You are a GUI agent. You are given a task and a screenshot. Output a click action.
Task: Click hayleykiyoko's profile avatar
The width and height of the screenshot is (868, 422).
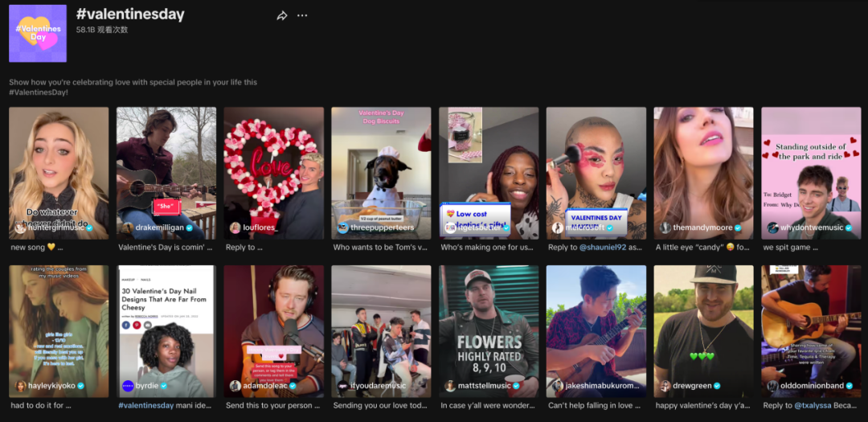(20, 386)
